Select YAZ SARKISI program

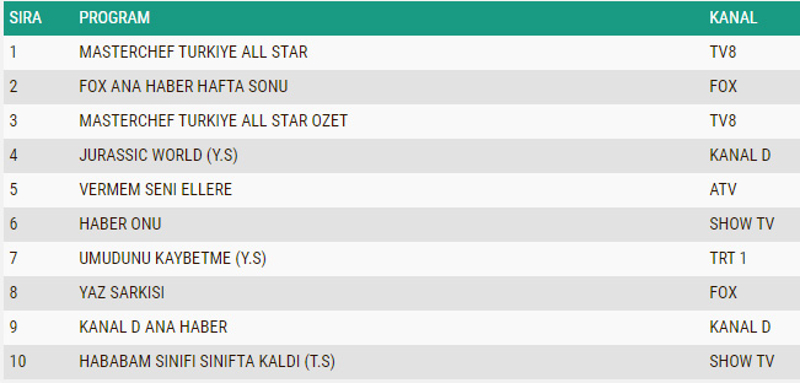point(122,293)
